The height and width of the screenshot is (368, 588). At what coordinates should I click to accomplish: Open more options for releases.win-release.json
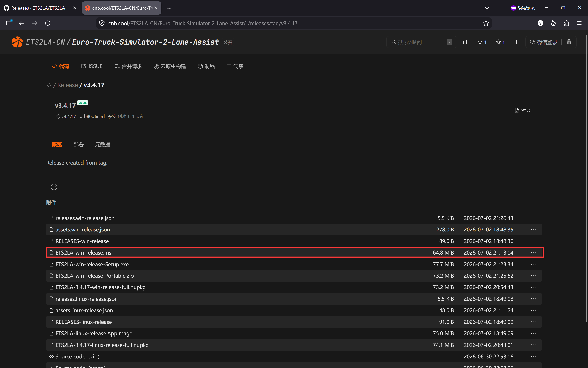click(x=533, y=218)
